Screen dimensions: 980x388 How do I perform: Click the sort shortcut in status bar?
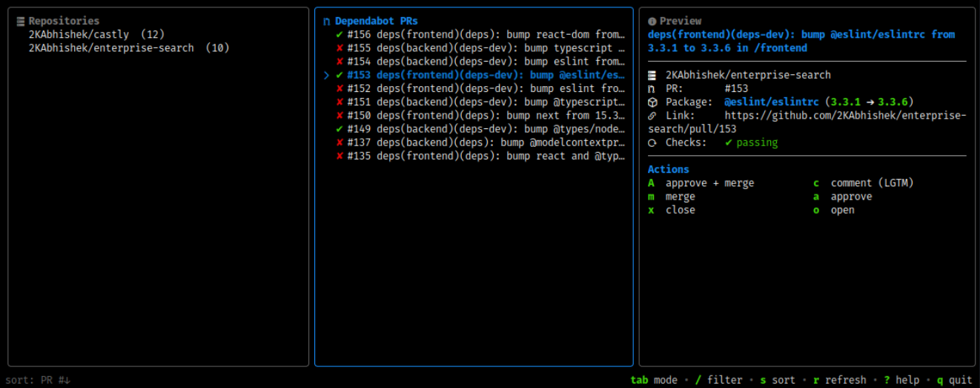click(x=778, y=380)
